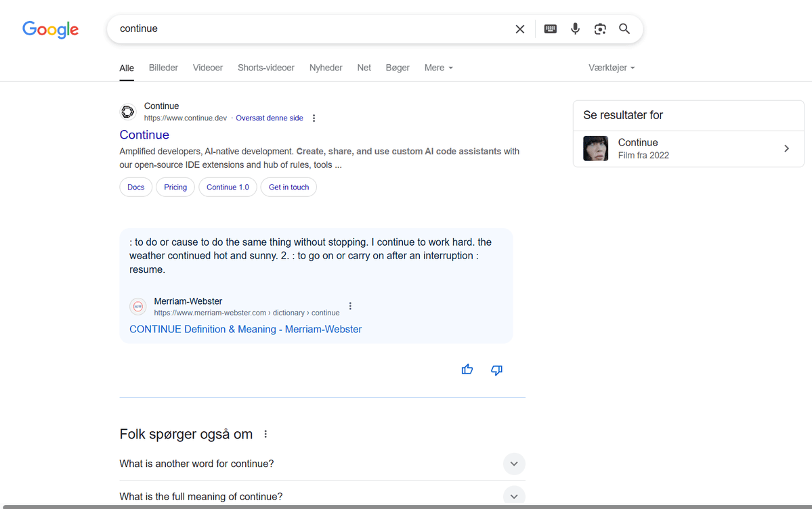
Task: Open search by image camera icon
Action: click(x=599, y=29)
